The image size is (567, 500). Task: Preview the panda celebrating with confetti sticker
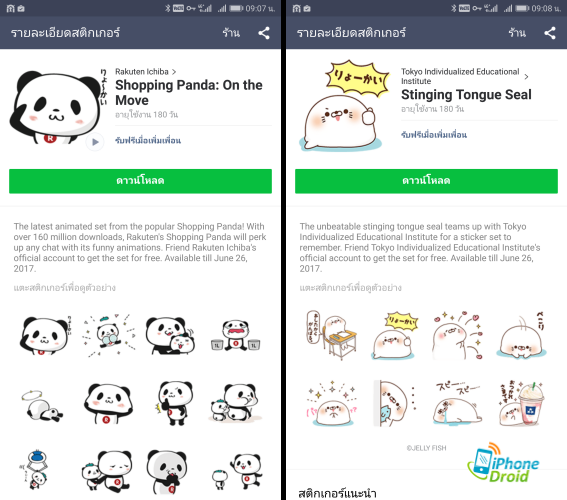point(108,335)
